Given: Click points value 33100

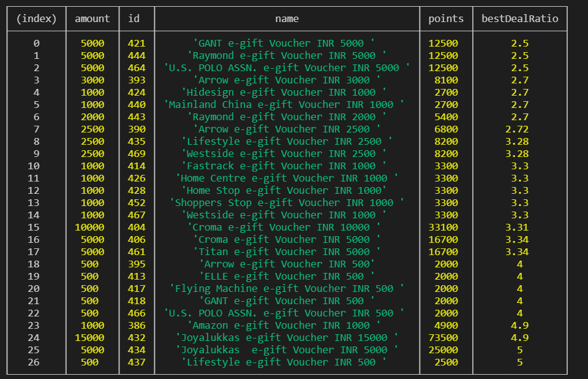Looking at the screenshot, I should [443, 228].
